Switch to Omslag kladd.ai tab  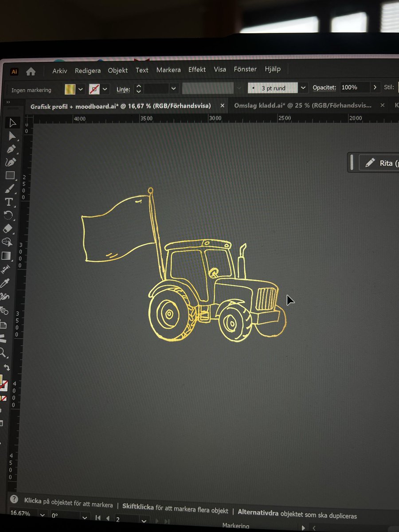tap(303, 106)
